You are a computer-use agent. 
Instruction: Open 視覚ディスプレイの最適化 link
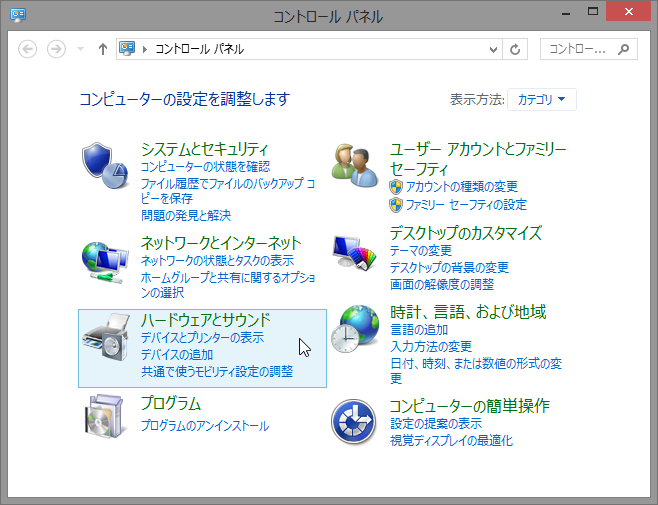click(x=452, y=441)
